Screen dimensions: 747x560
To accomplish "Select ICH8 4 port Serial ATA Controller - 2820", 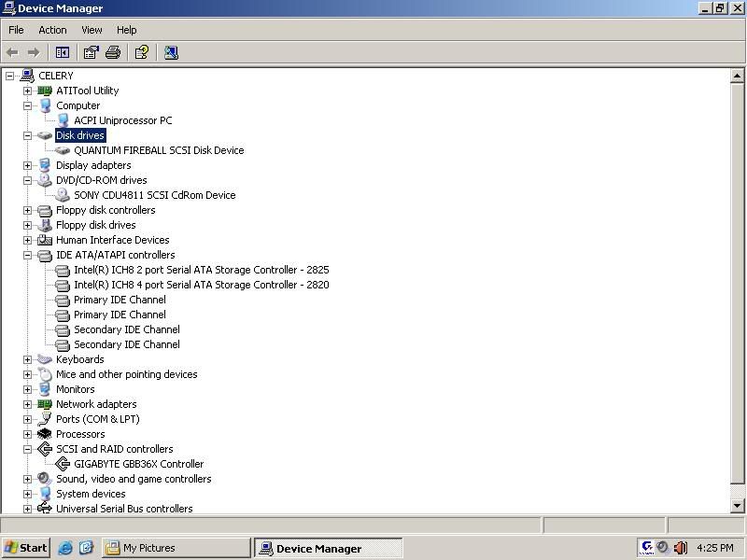I will coord(201,285).
